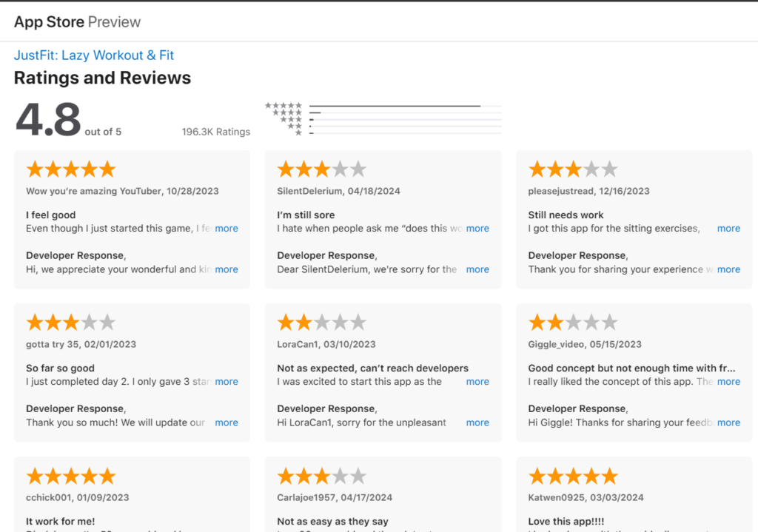Click the two-star rating on LoraCan1's review
Viewport: 758px width, 532px height.
322,323
